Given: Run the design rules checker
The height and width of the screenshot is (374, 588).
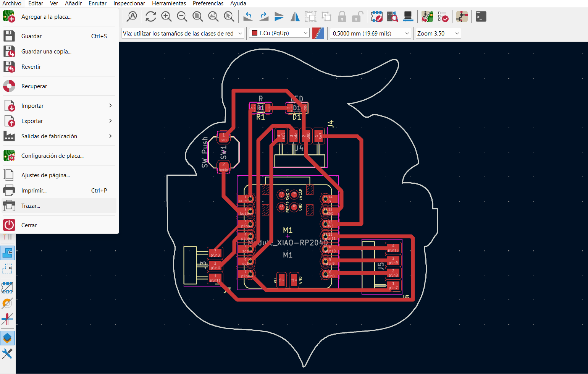Looking at the screenshot, I should (443, 16).
